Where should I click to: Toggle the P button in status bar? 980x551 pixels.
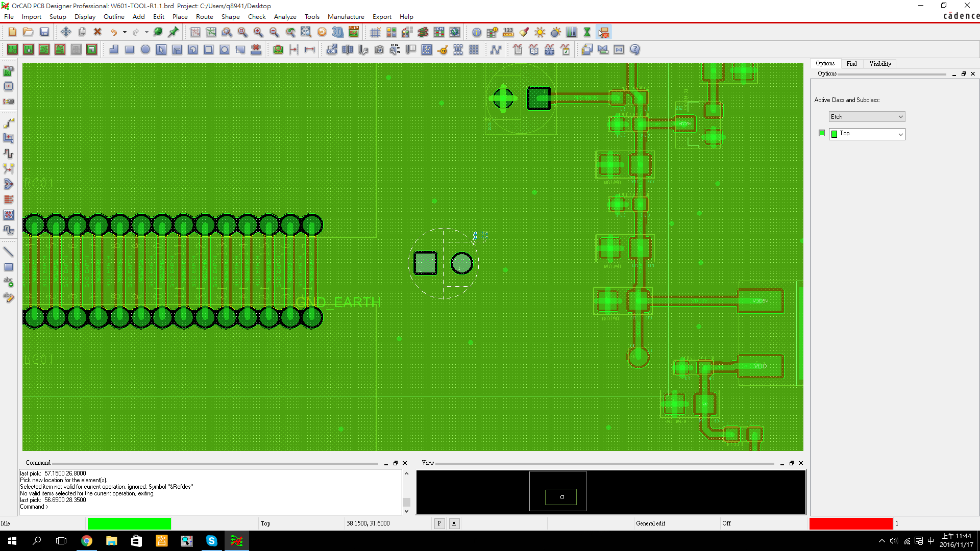click(439, 523)
